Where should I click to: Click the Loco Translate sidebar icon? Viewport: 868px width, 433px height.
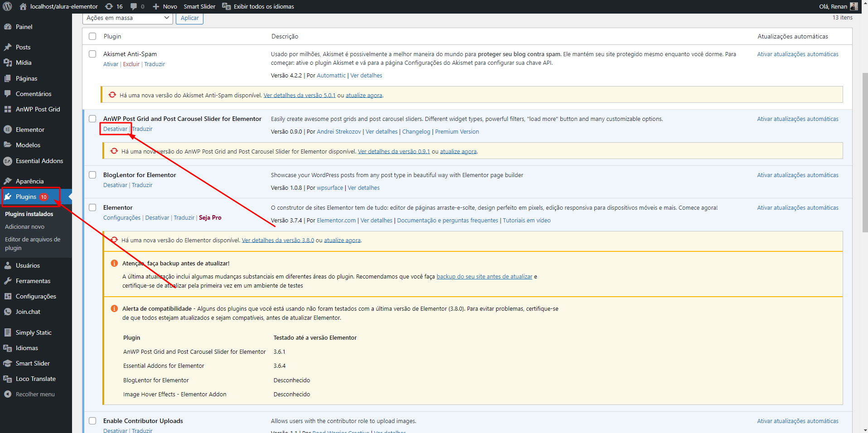click(x=8, y=379)
